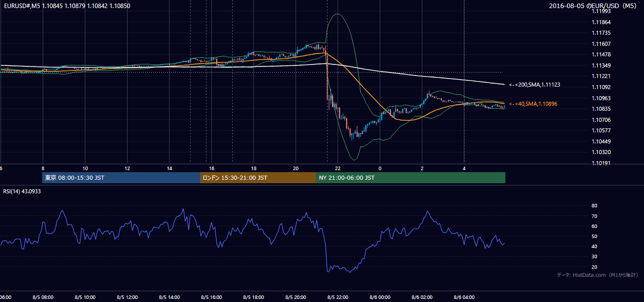Image resolution: width=644 pixels, height=302 pixels.
Task: Click price axis label 1.10963
Action: (x=602, y=98)
